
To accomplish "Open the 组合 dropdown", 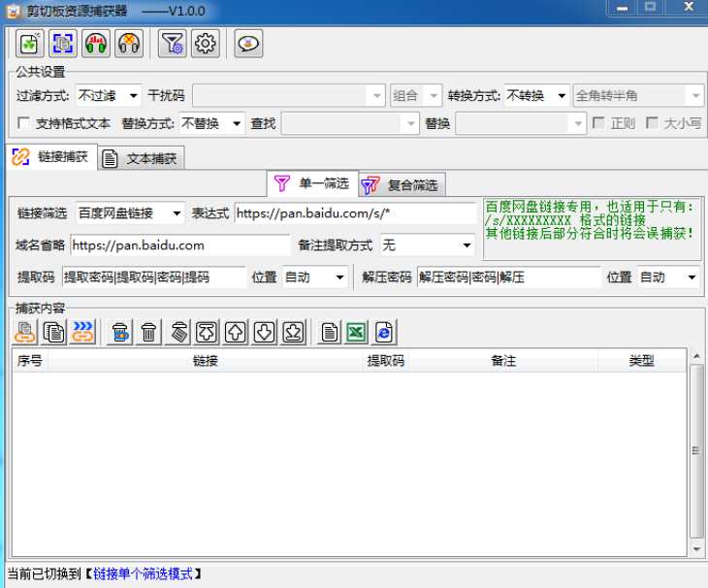I will [x=416, y=95].
